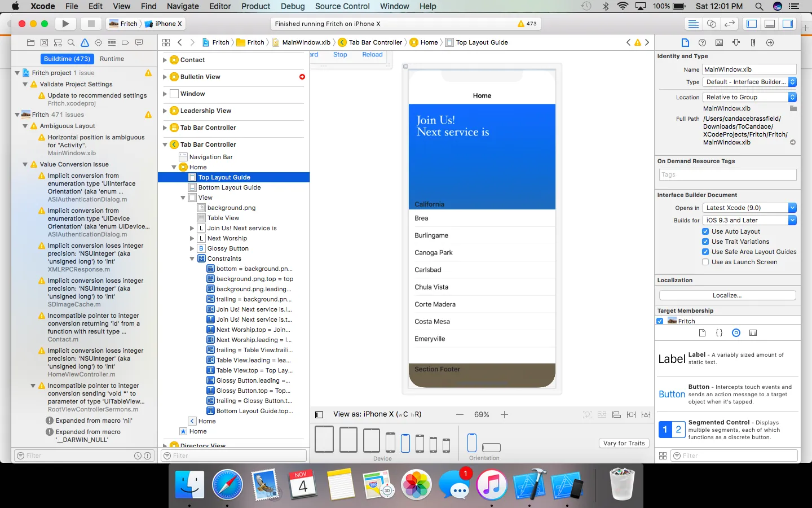Go back in the jump bar history
812x508 pixels.
(180, 42)
